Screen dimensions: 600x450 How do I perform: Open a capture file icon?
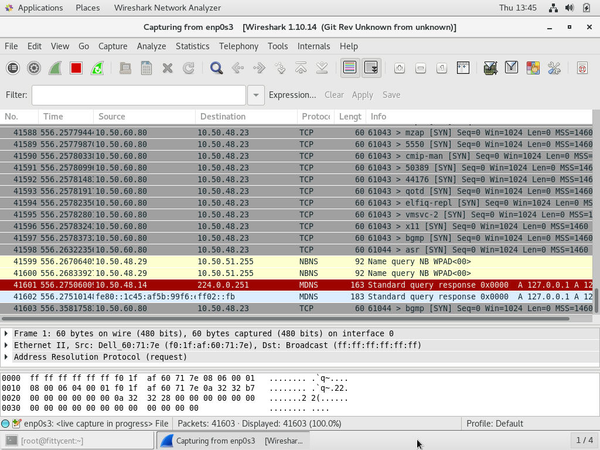click(125, 68)
